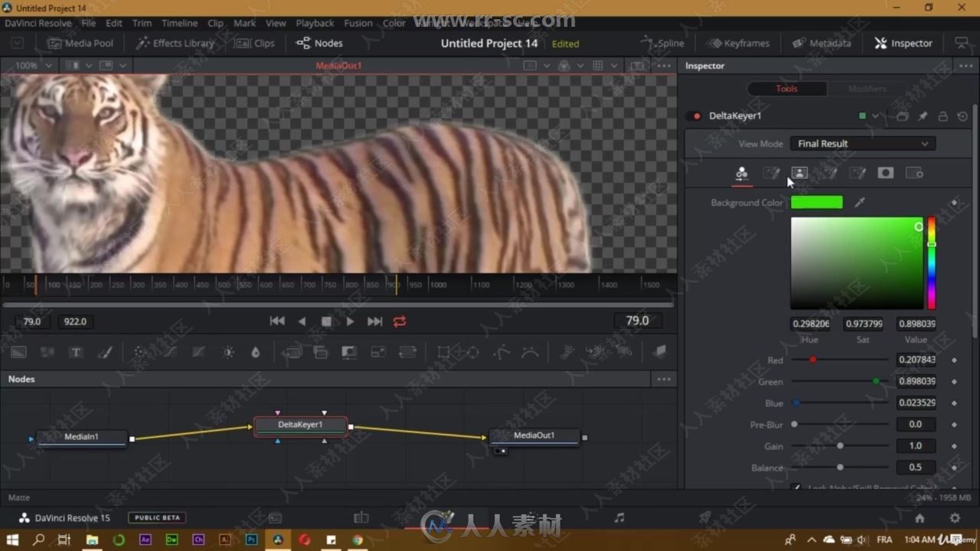The width and height of the screenshot is (980, 551).
Task: Open the Mask tab in DeltaKeyer
Action: pos(886,173)
